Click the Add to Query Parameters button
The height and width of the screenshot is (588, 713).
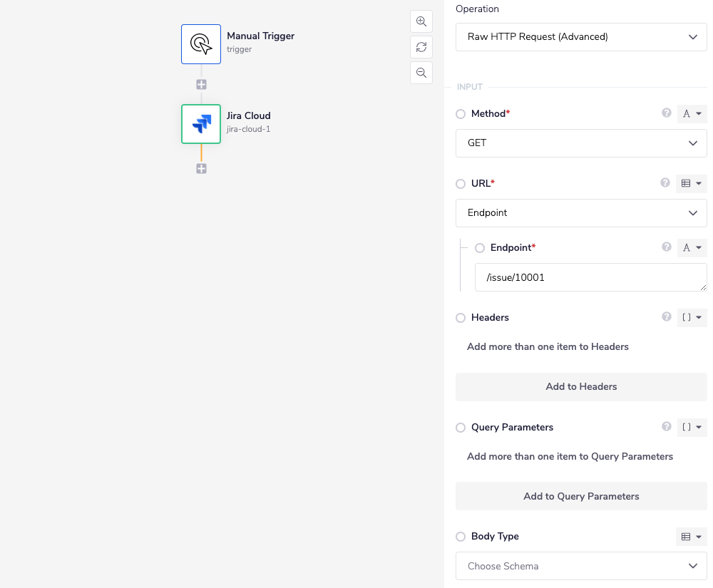pos(580,496)
